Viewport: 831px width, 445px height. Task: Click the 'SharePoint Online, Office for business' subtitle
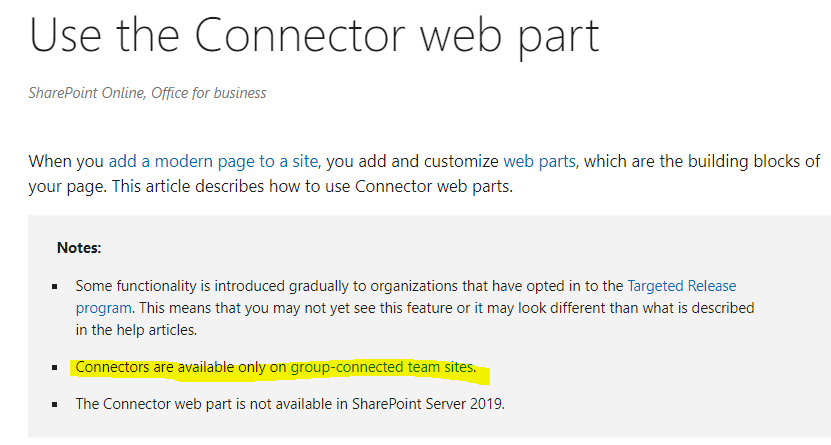[147, 93]
